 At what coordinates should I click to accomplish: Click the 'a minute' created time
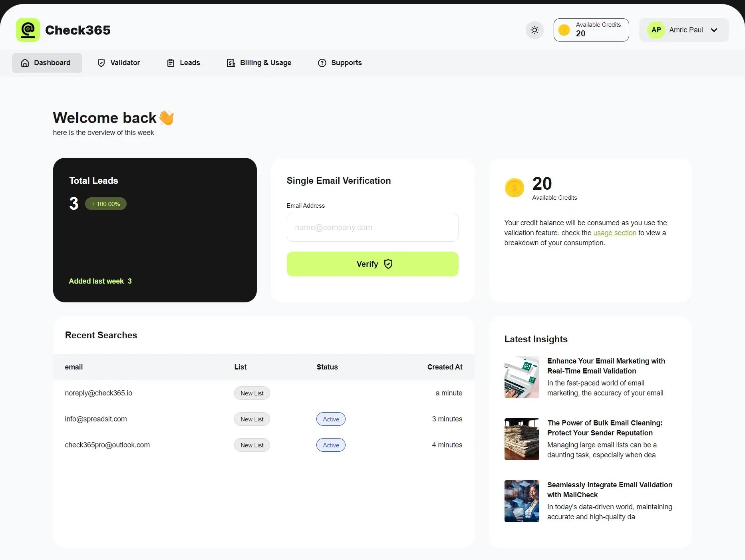tap(449, 393)
